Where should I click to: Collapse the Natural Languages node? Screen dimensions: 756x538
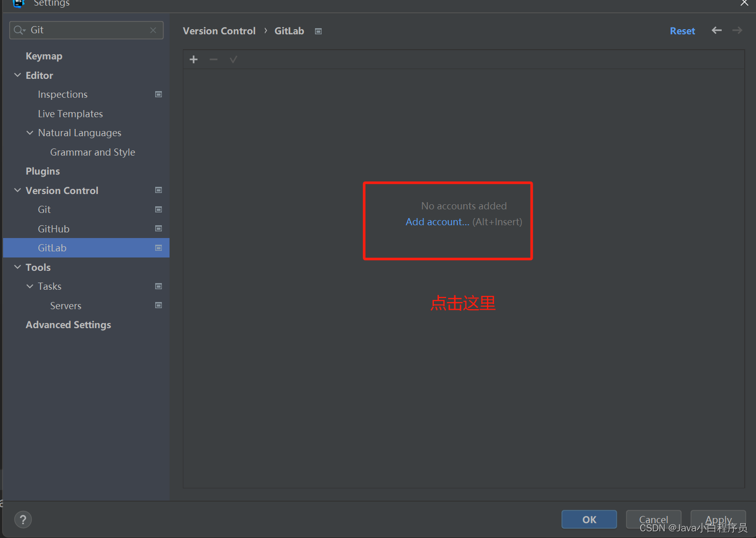coord(30,133)
